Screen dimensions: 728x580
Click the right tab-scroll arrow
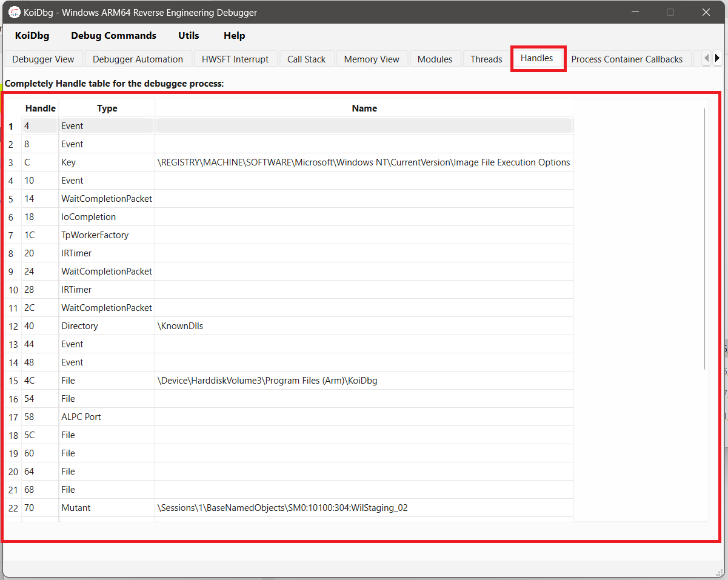[717, 59]
